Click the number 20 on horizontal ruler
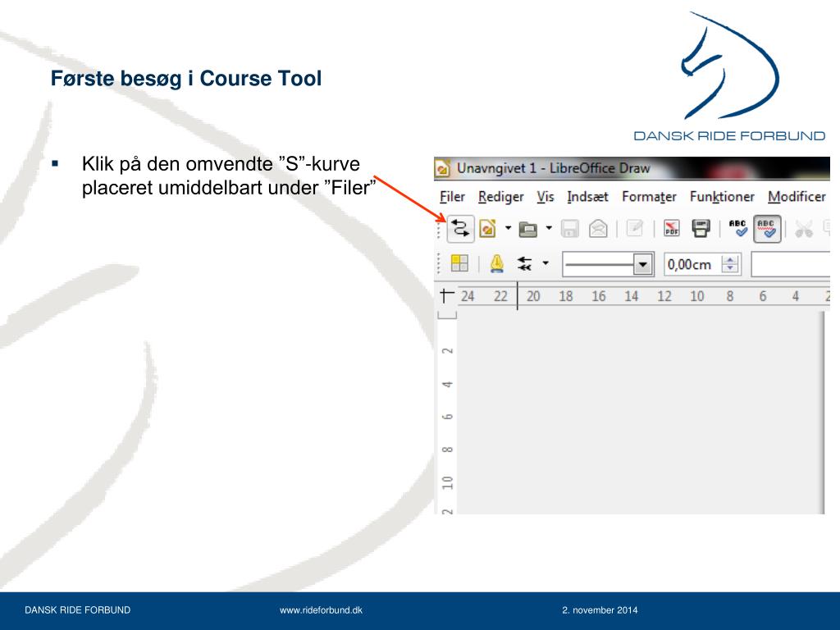 (x=533, y=296)
